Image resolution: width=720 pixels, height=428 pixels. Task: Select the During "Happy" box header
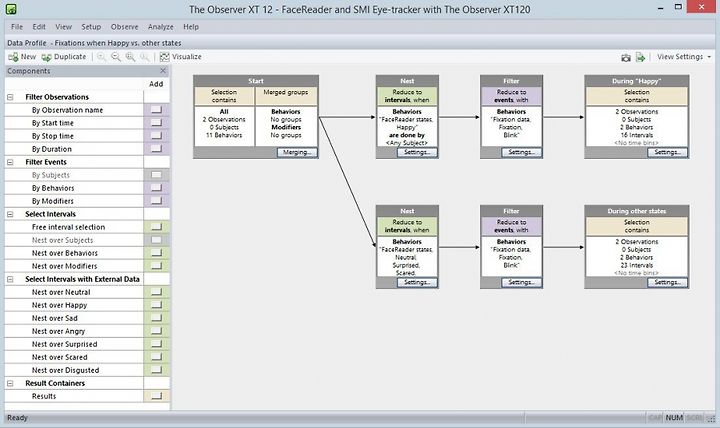point(636,81)
